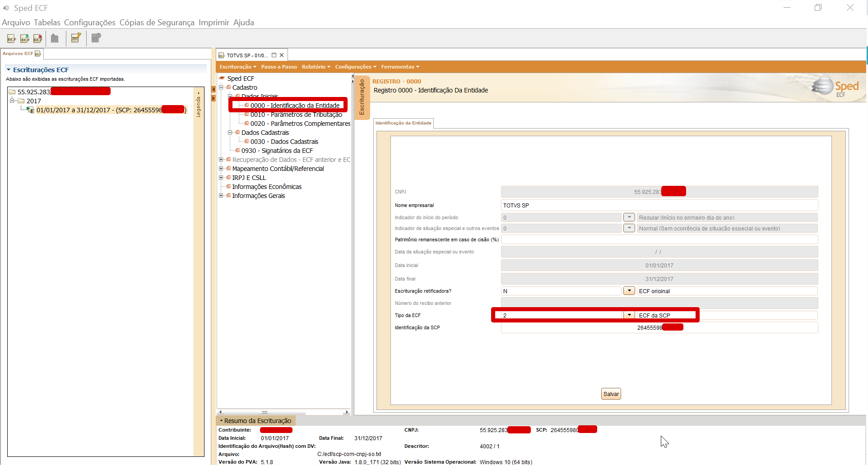
Task: Close the TOTVS SP editor tab
Action: click(x=282, y=55)
